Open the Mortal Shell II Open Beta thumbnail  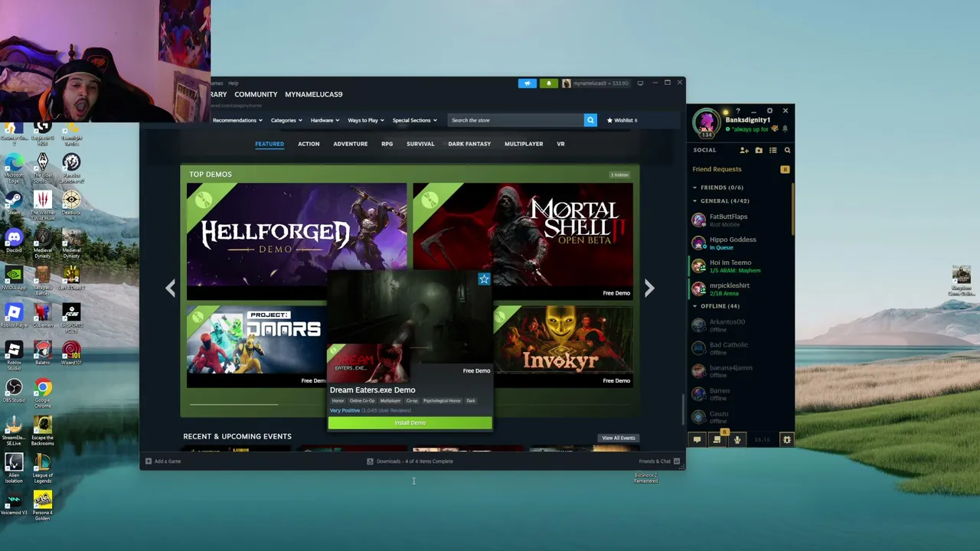pyautogui.click(x=523, y=241)
